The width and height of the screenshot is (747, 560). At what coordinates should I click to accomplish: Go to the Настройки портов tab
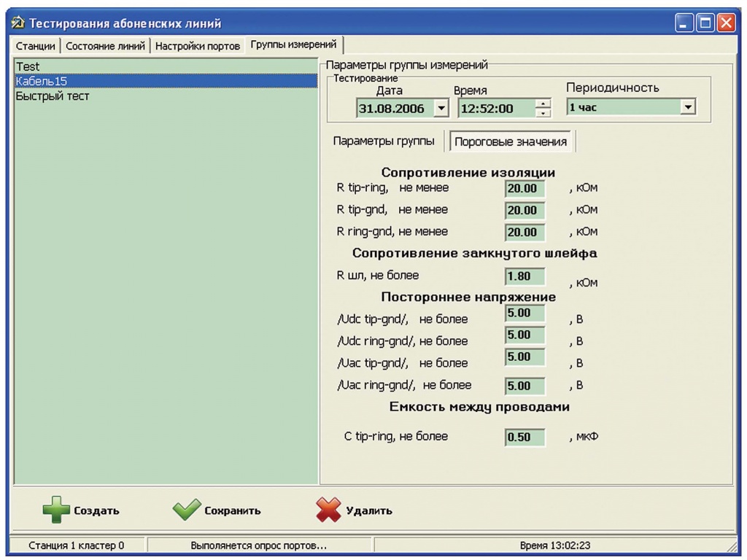(x=198, y=45)
